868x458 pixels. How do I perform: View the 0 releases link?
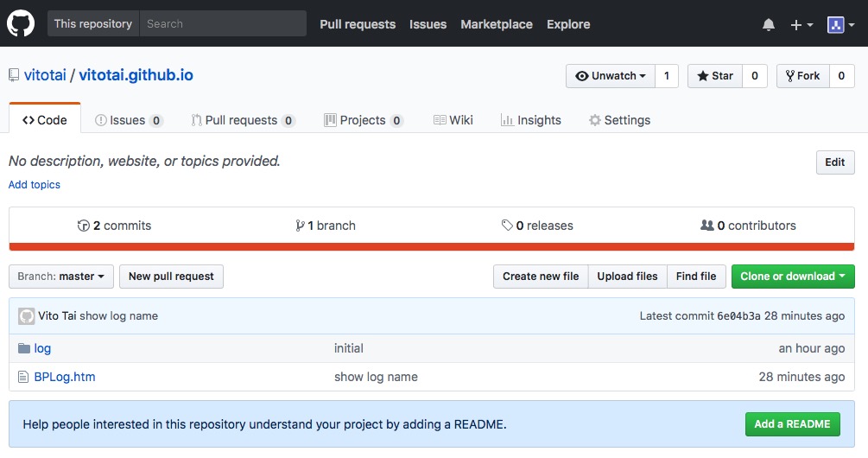pyautogui.click(x=537, y=226)
